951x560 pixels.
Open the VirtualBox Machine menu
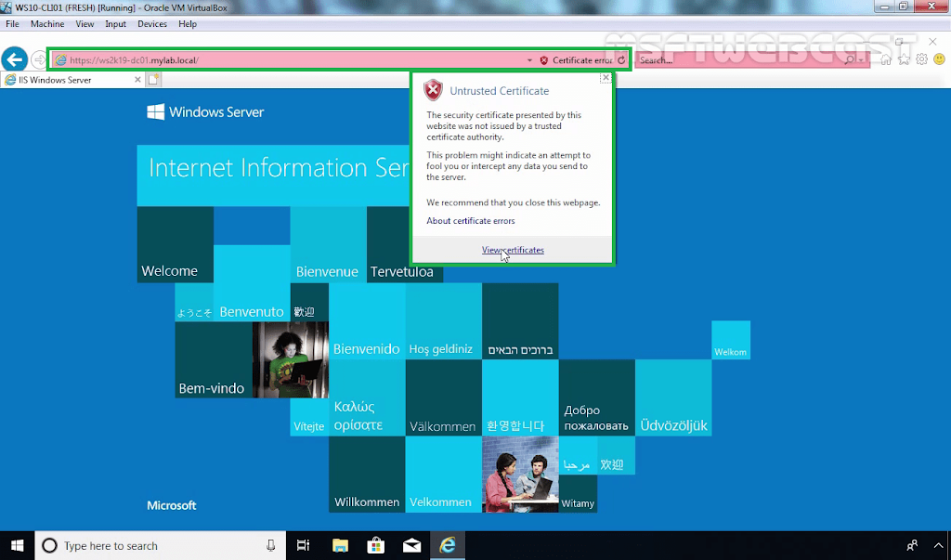(47, 23)
